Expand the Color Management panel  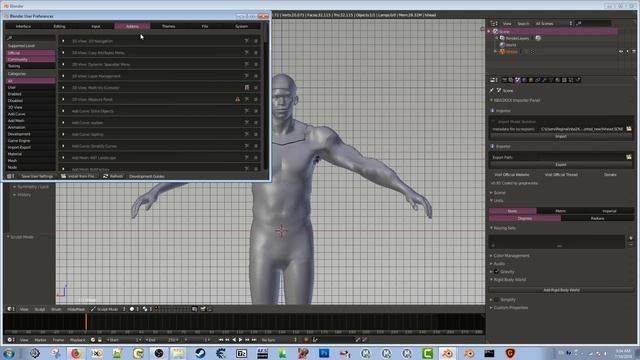coord(510,256)
